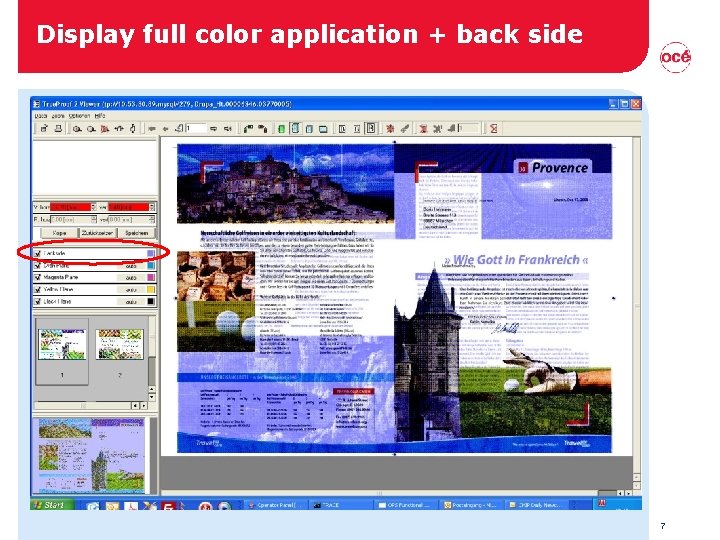Viewport: 720px width, 540px height.
Task: Open the Optionen menu
Action: 79,116
